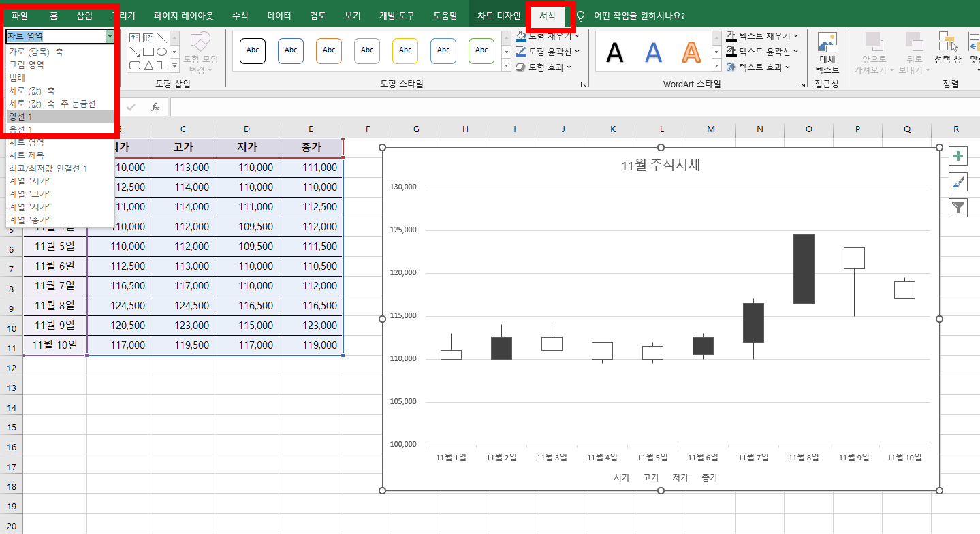Image resolution: width=980 pixels, height=534 pixels.
Task: Click the 어떤 작업을 원하시나요? search field
Action: tap(639, 15)
